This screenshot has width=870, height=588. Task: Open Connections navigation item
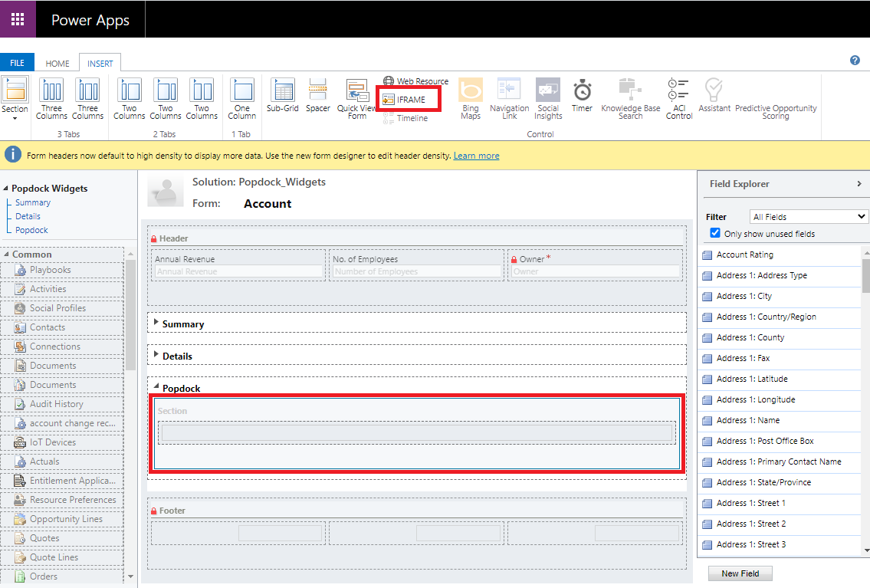pyautogui.click(x=62, y=347)
